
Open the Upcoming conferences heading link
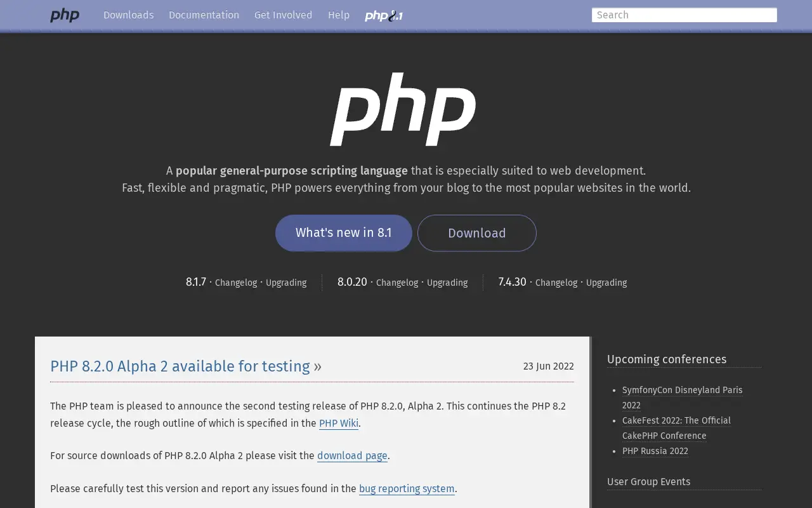click(x=667, y=359)
